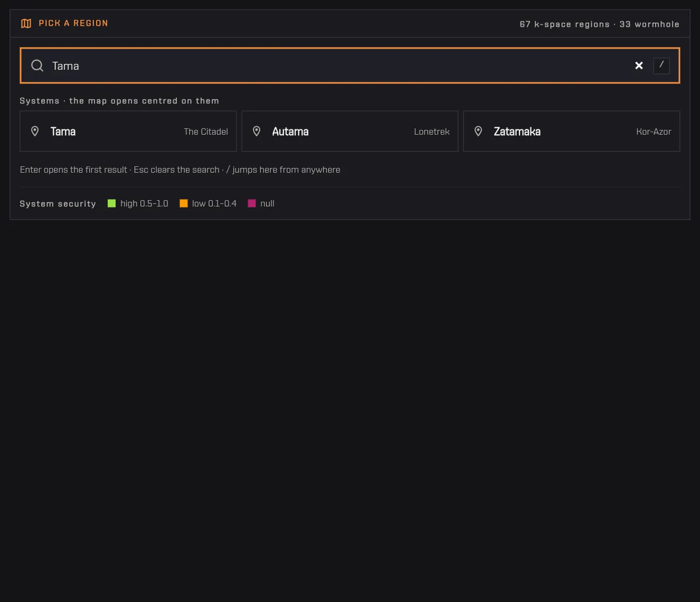Open the Zatamaka system result
The image size is (700, 602).
point(572,131)
